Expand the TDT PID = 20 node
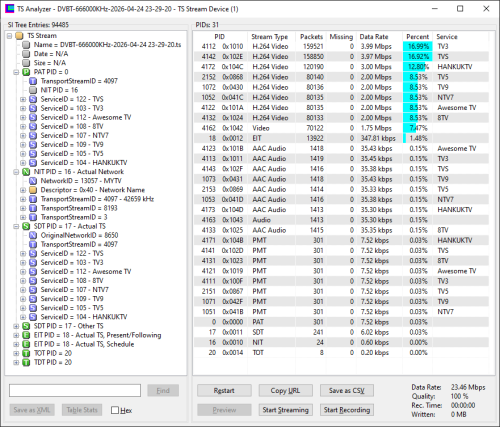The image size is (500, 427). coord(16,362)
